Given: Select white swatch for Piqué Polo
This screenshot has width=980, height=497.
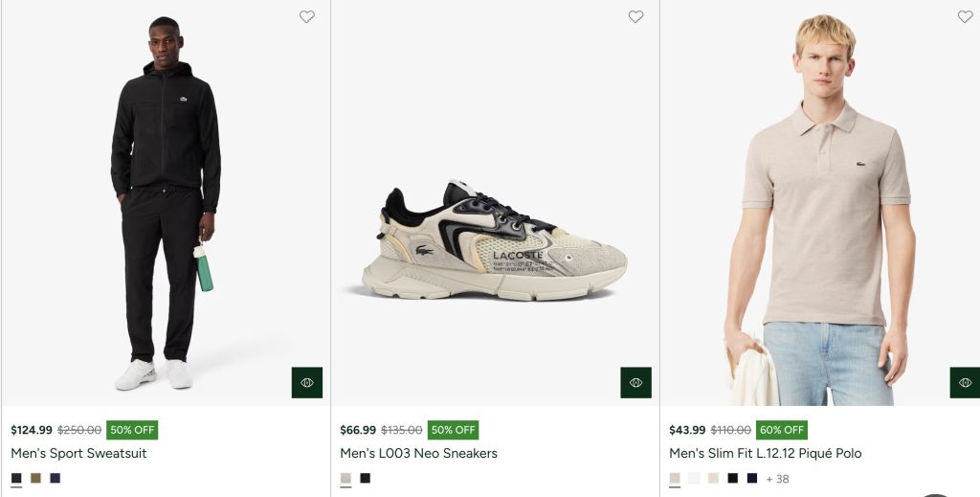Looking at the screenshot, I should pos(694,478).
